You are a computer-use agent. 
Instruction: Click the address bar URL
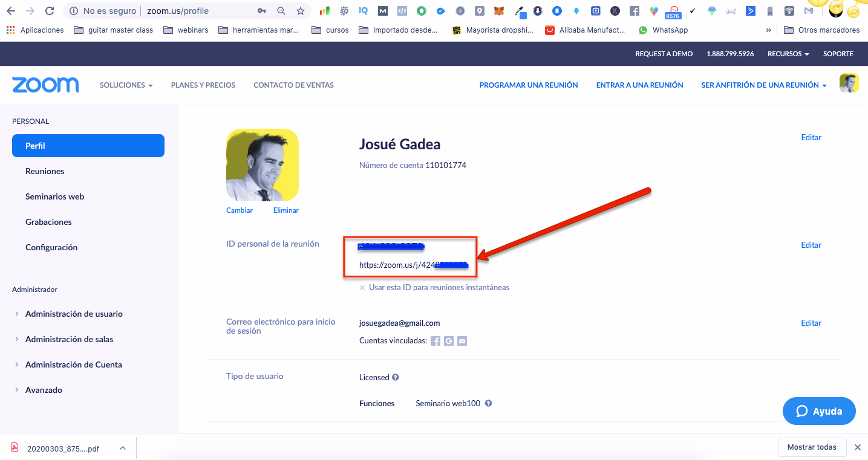tap(178, 11)
